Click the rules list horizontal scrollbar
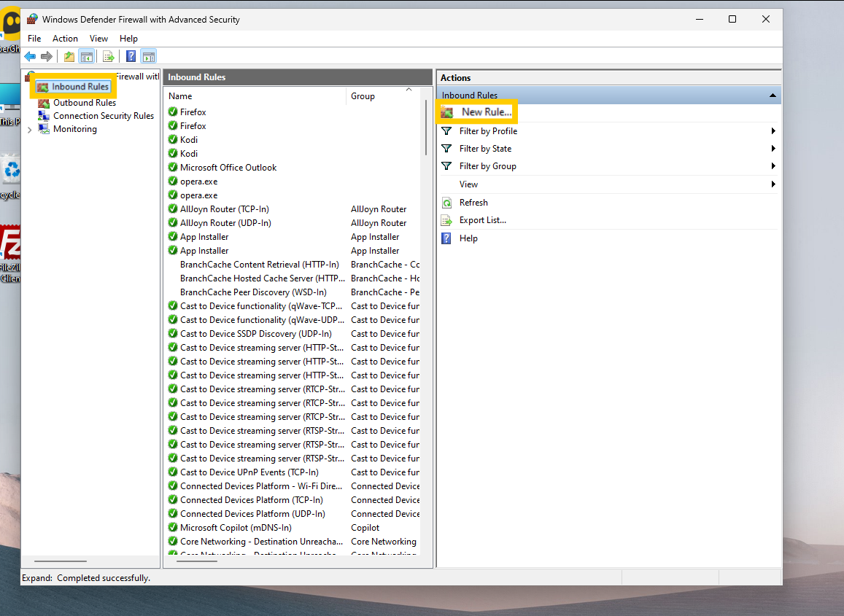The width and height of the screenshot is (844, 616). pyautogui.click(x=196, y=561)
